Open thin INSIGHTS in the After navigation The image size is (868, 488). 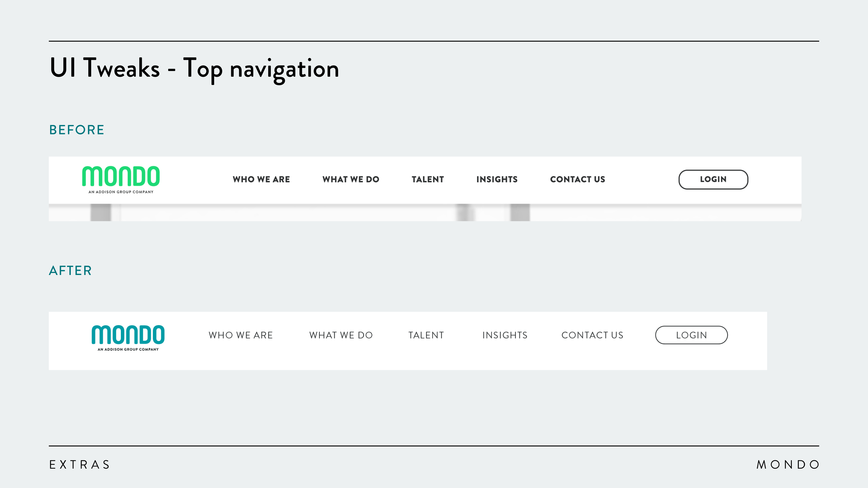tap(505, 335)
